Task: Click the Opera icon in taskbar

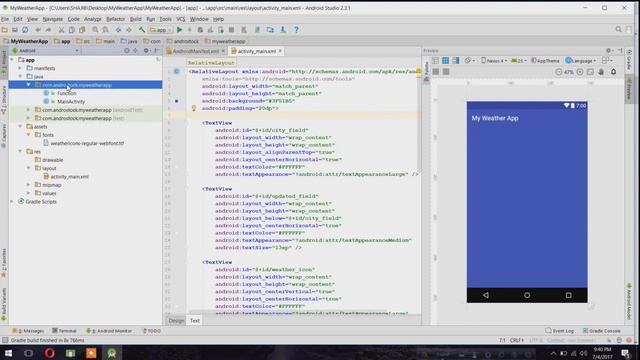Action: 49,353
